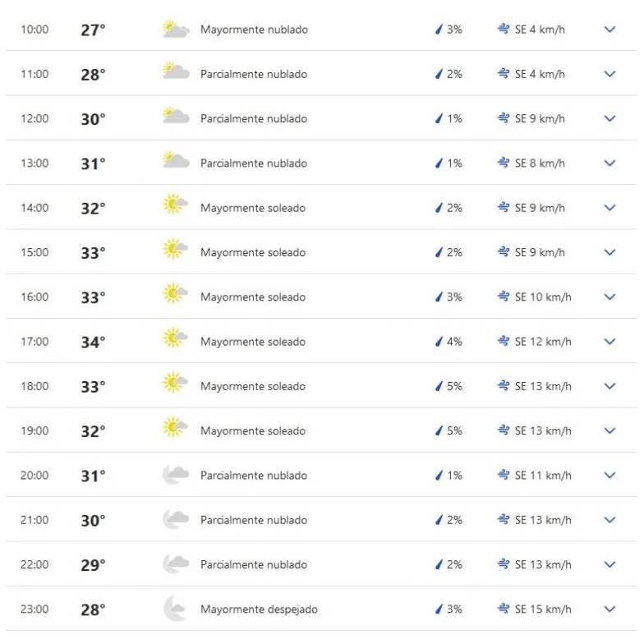The image size is (644, 644).
Task: Click the partly cloudy icon at 12:00
Action: pyautogui.click(x=175, y=118)
